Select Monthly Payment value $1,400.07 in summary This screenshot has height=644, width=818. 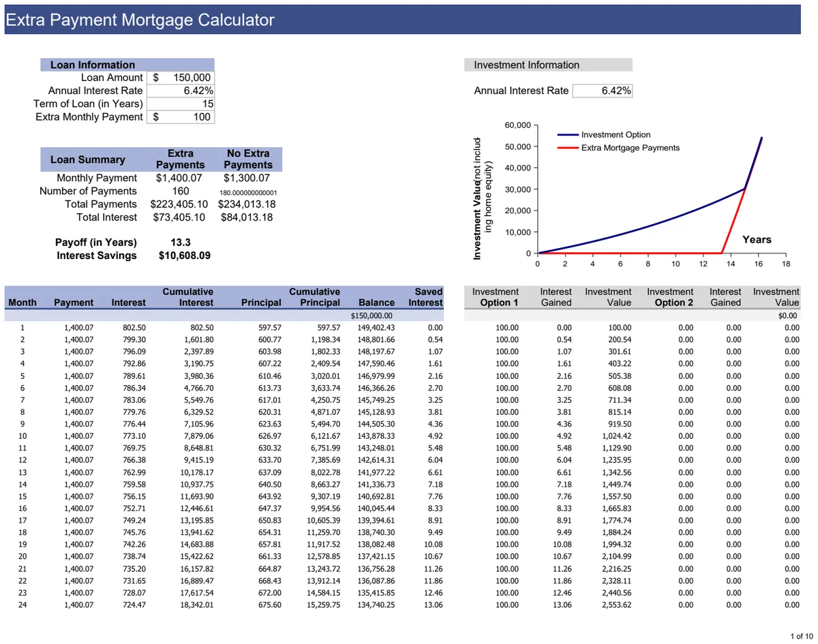180,178
